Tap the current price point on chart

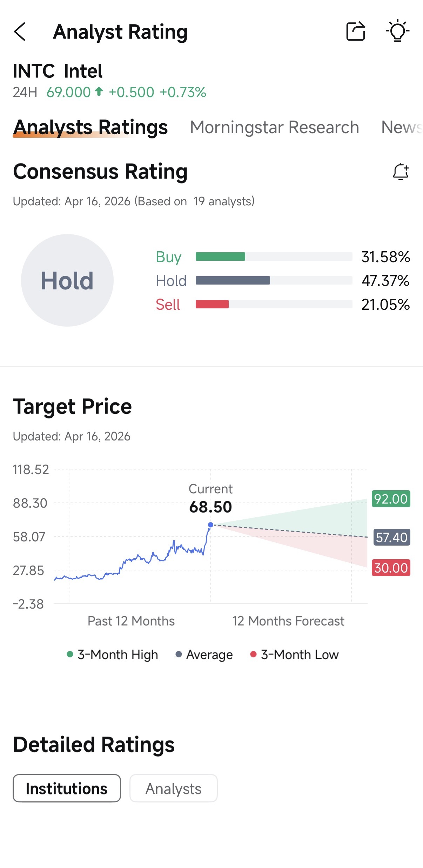[210, 525]
